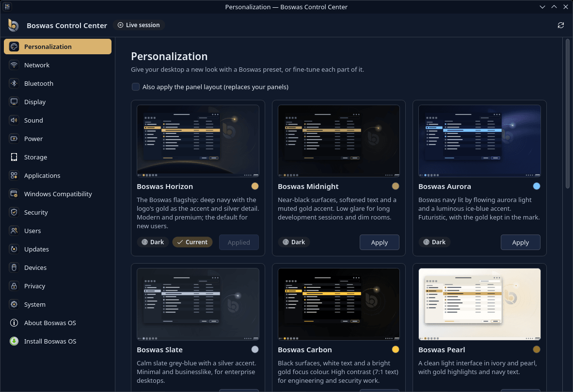573x392 pixels.
Task: Click the System gear icon
Action: pyautogui.click(x=14, y=304)
